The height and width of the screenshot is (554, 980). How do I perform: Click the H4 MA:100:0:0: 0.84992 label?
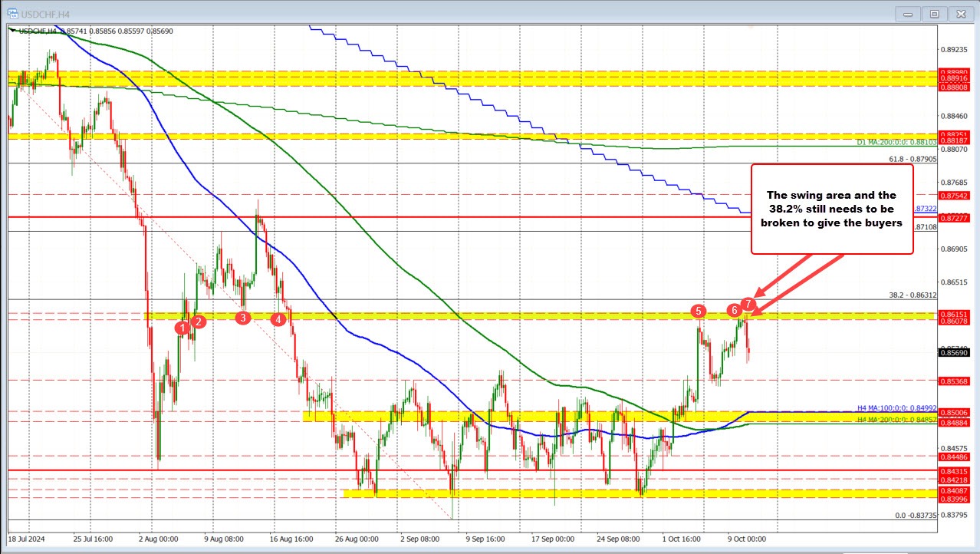coord(897,408)
